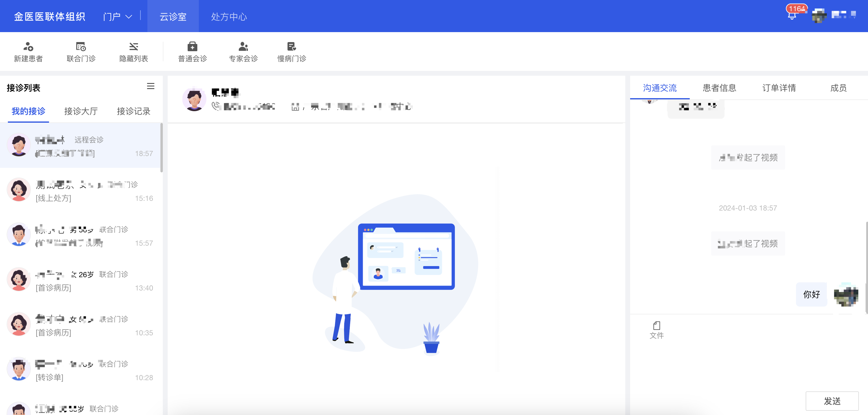Select 我的接诊 tab
The image size is (868, 415).
(x=28, y=111)
